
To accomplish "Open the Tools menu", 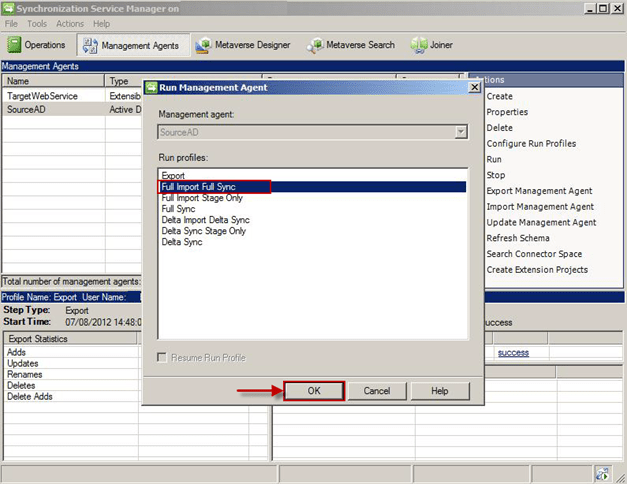I will click(37, 23).
